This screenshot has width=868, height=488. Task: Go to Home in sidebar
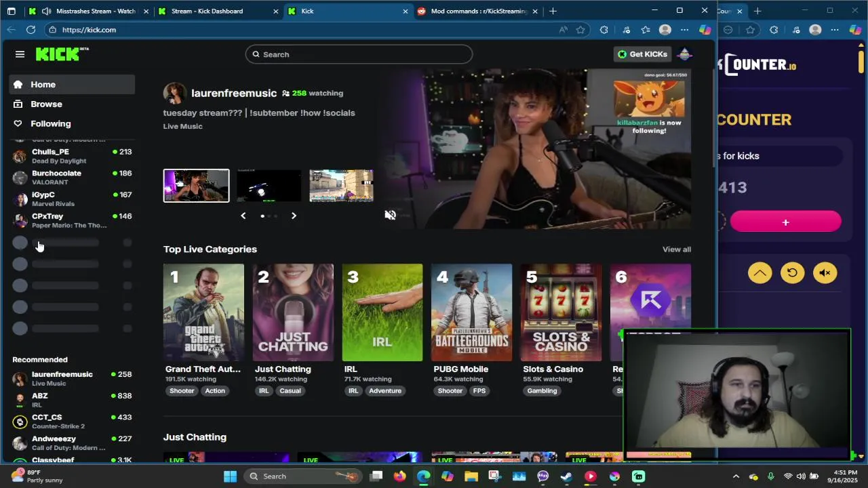click(x=72, y=85)
